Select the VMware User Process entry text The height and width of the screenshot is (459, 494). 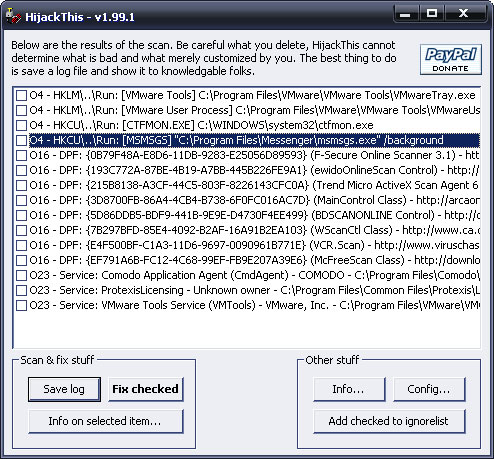click(255, 110)
